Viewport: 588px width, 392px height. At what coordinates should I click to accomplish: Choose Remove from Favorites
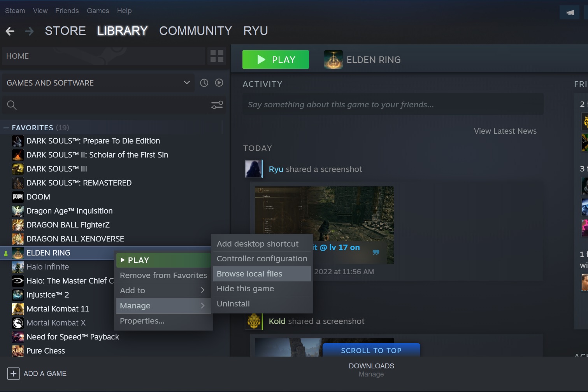coord(163,275)
